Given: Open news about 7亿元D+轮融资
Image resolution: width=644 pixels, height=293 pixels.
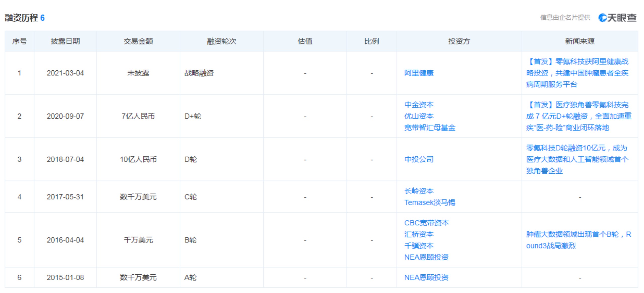Looking at the screenshot, I should point(578,116).
